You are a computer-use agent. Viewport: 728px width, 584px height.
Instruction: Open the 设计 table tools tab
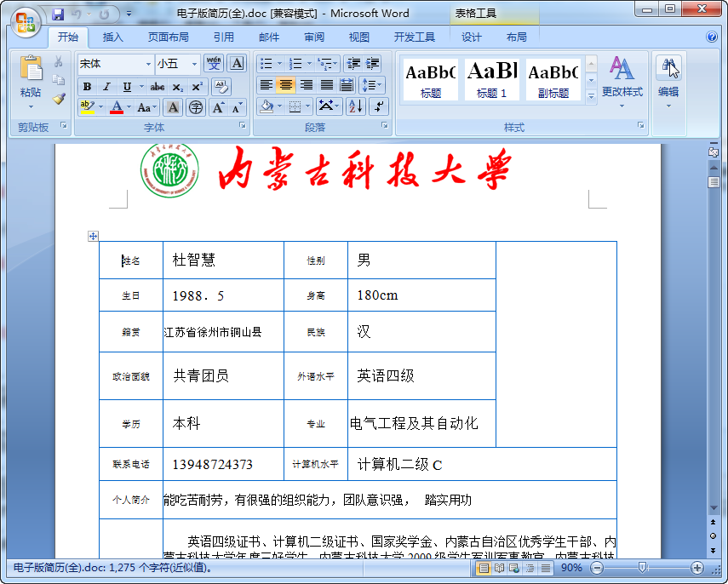[x=471, y=37]
